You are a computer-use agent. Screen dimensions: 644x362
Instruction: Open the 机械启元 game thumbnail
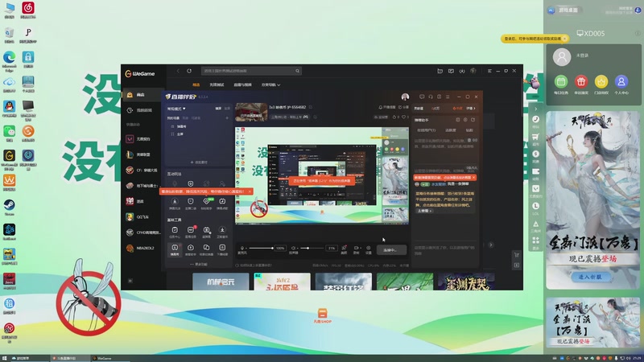point(221,282)
